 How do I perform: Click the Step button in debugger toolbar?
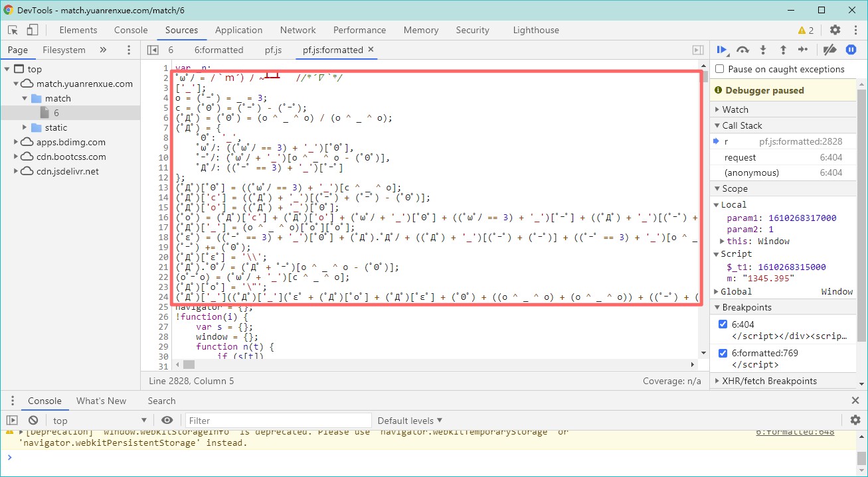click(803, 50)
